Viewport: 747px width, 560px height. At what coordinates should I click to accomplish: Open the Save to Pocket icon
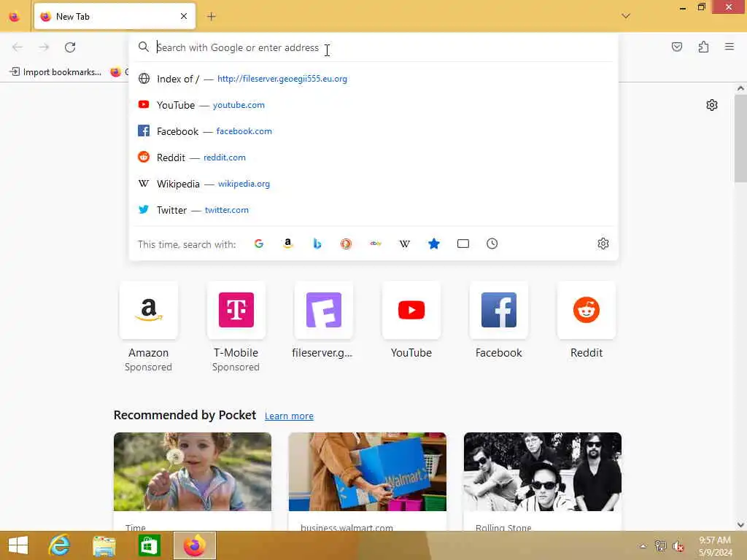coord(676,47)
